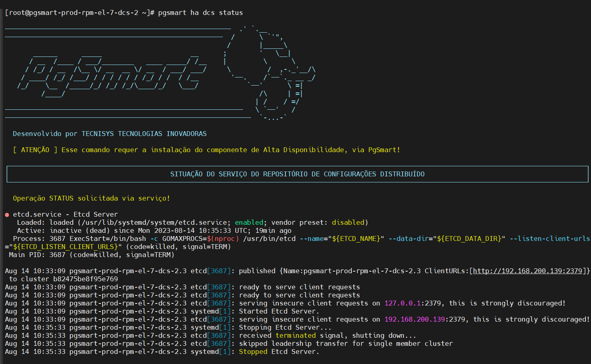Click the green 'enabled' word
Screen dimensions: 591x364
pyautogui.click(x=249, y=222)
